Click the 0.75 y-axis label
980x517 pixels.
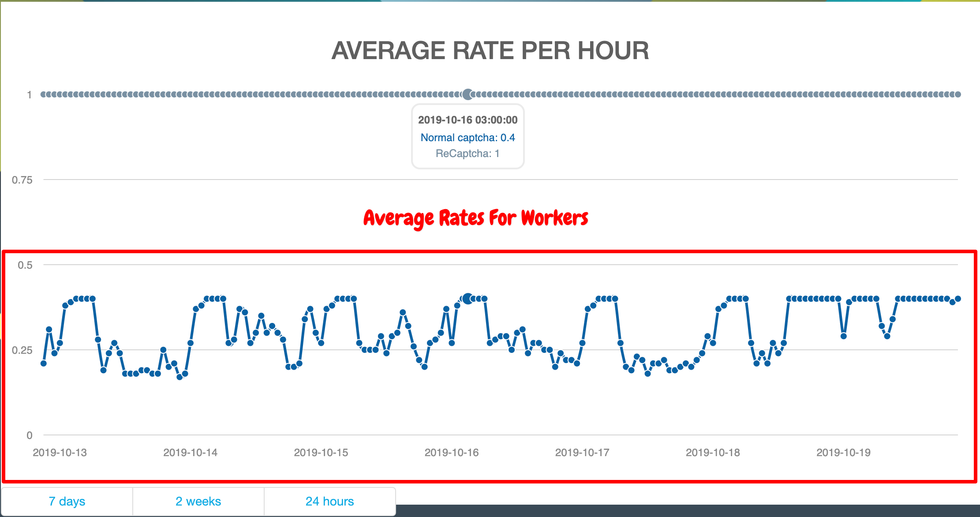pos(22,180)
